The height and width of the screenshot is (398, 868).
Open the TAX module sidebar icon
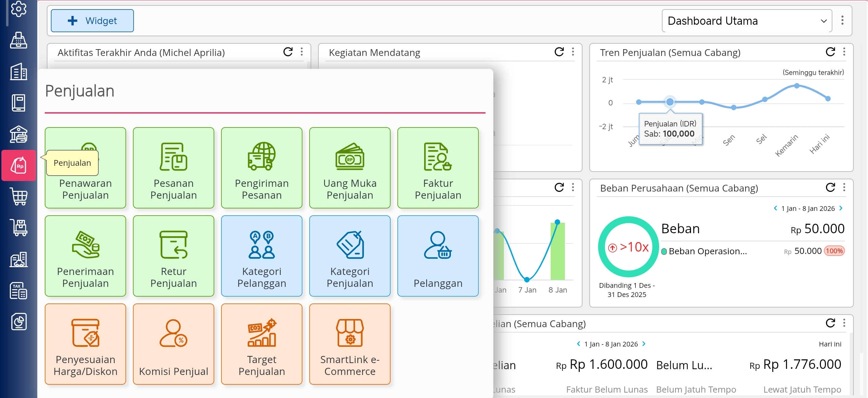pyautogui.click(x=18, y=291)
